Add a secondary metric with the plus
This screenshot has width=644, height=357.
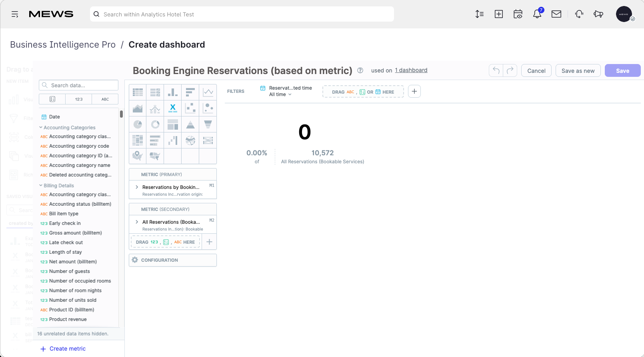pyautogui.click(x=209, y=242)
